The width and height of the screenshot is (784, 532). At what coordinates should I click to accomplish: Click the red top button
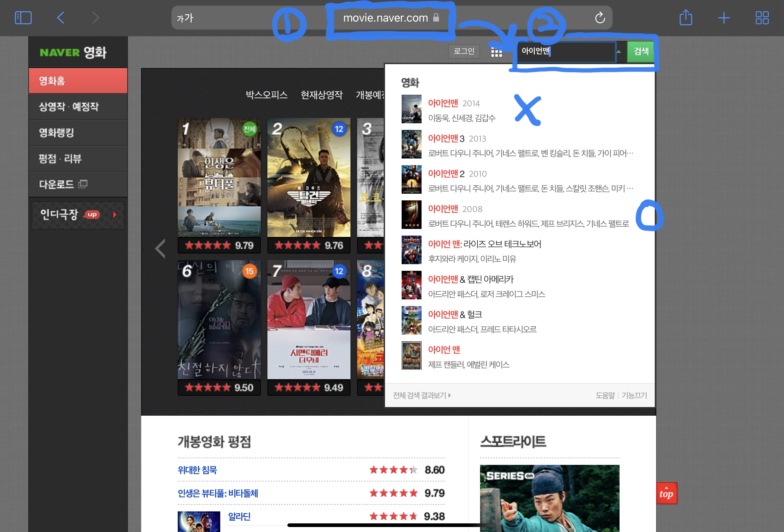click(x=666, y=493)
